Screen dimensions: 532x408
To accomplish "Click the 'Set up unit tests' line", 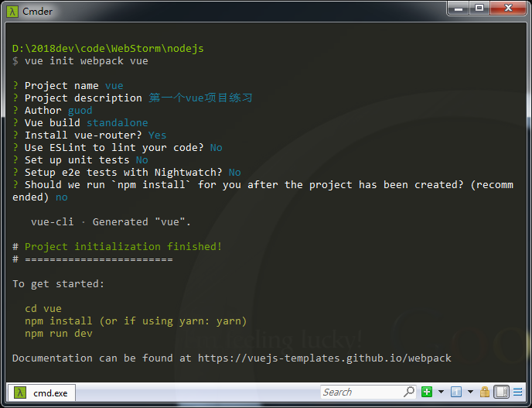I will pyautogui.click(x=80, y=160).
